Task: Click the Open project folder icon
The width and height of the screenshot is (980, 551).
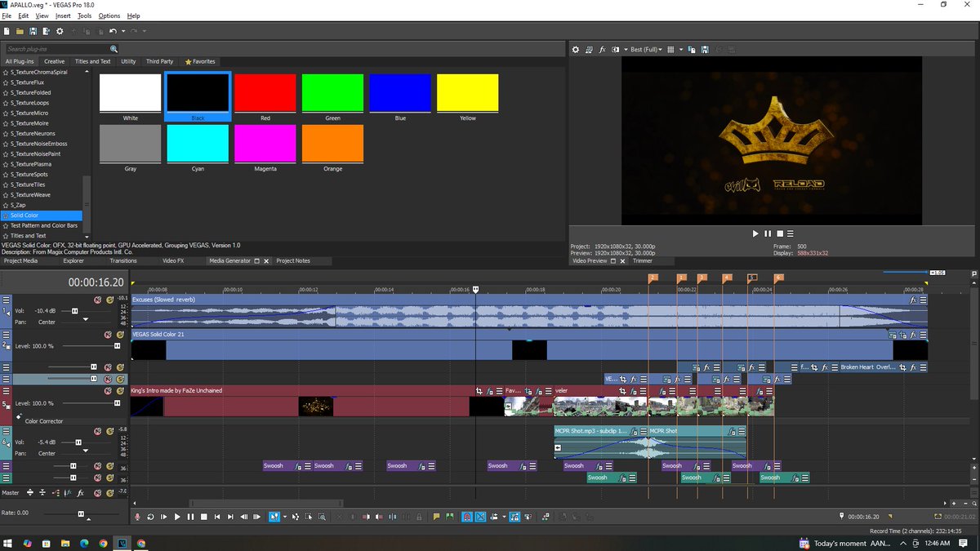Action: [20, 31]
